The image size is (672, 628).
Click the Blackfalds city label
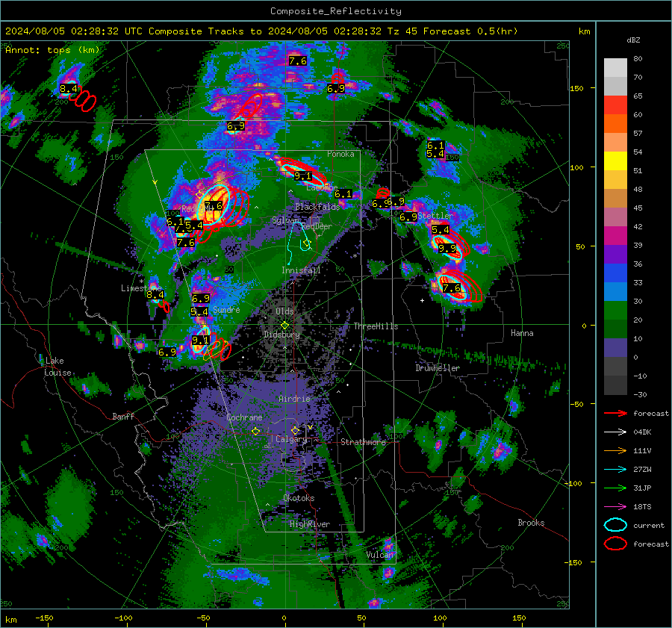coord(317,207)
